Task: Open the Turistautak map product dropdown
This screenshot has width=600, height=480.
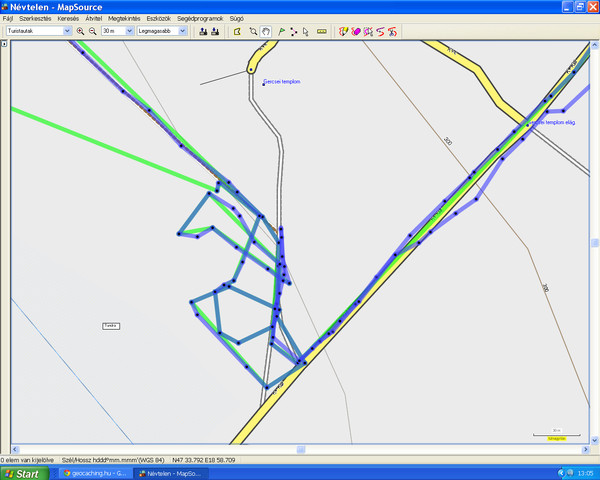Action: pyautogui.click(x=67, y=31)
